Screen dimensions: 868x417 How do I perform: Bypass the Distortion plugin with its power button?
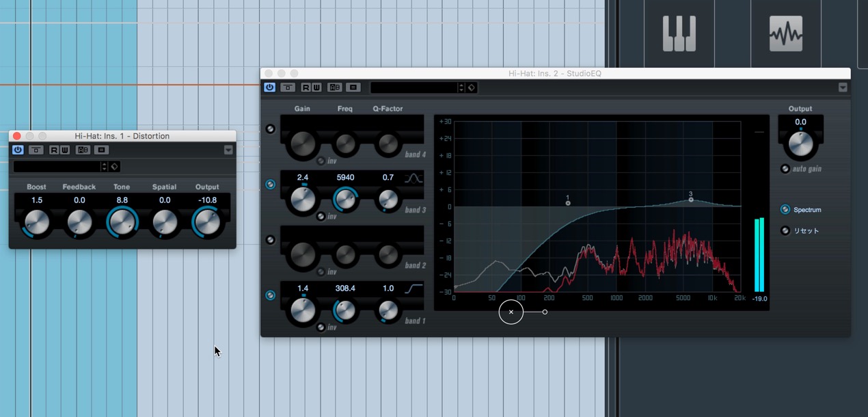tap(18, 150)
